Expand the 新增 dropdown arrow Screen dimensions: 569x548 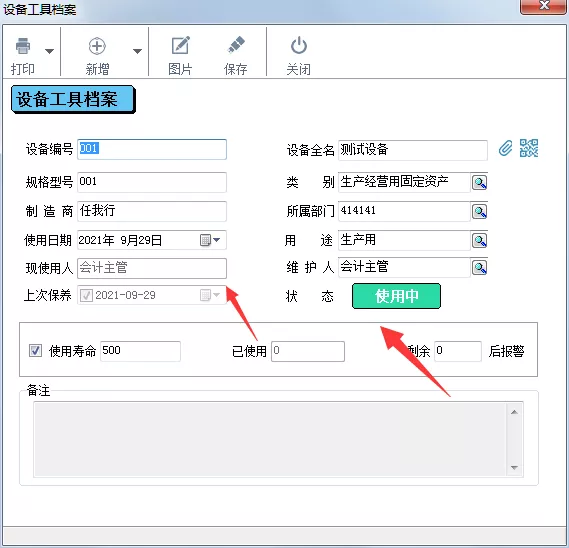tap(137, 51)
